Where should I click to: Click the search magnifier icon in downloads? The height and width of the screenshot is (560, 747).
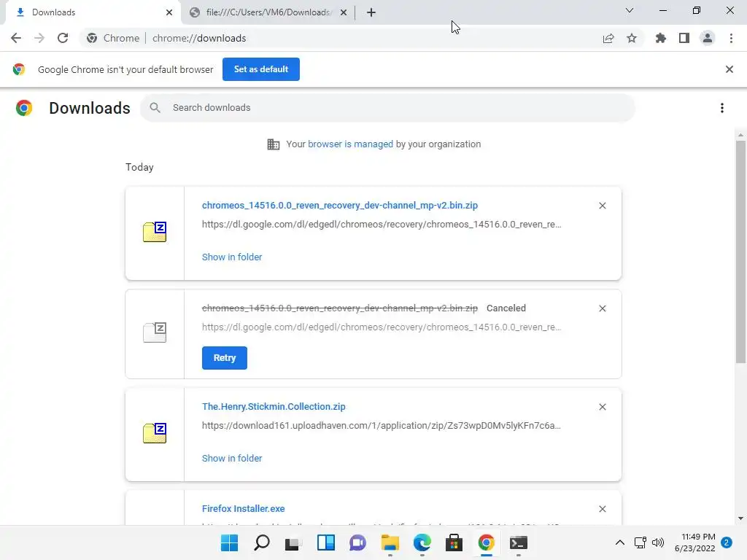(155, 108)
